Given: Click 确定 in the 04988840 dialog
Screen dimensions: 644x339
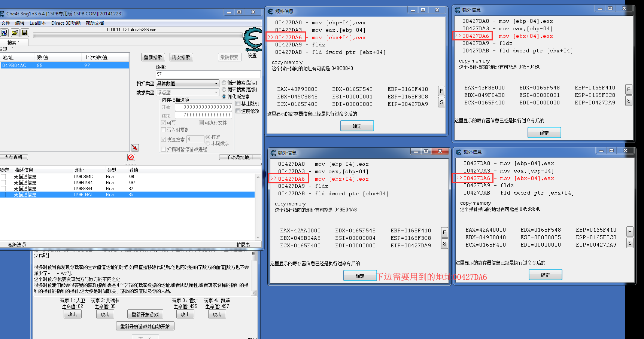Looking at the screenshot, I should point(546,275).
